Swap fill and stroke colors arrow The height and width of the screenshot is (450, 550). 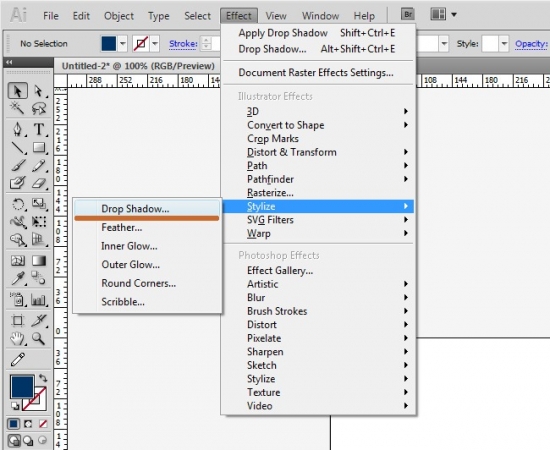43,378
